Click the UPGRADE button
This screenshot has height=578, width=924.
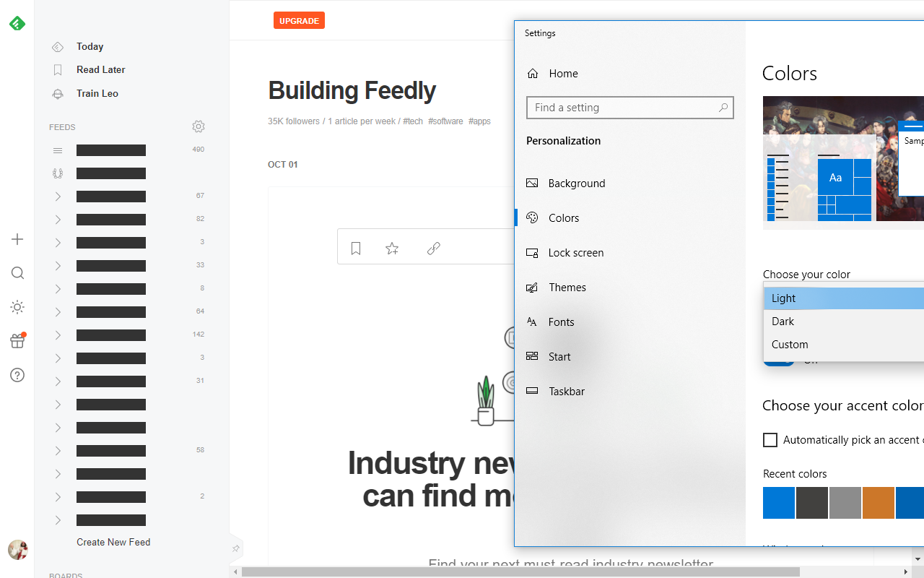[x=299, y=20]
